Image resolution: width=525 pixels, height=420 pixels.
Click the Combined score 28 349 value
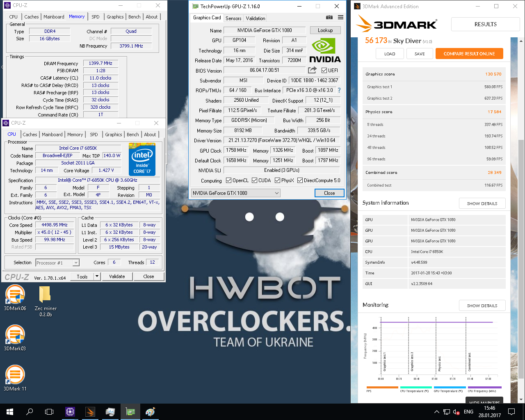coord(494,172)
